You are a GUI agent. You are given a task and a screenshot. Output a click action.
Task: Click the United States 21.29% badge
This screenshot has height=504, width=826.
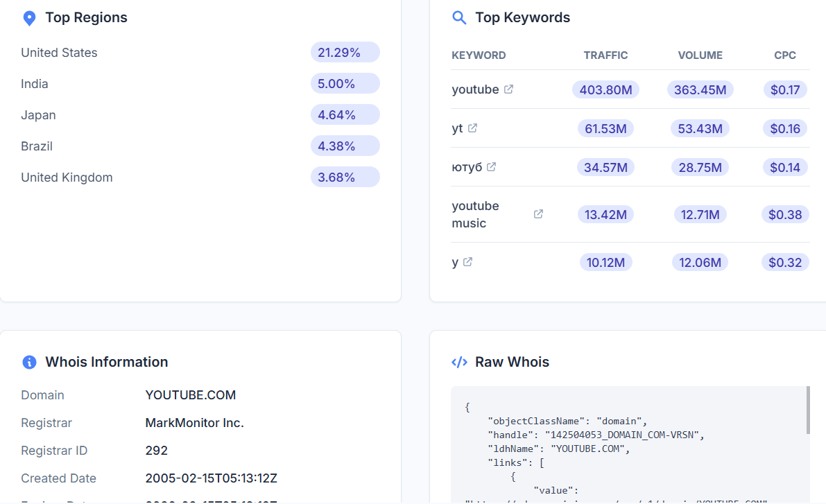[345, 53]
